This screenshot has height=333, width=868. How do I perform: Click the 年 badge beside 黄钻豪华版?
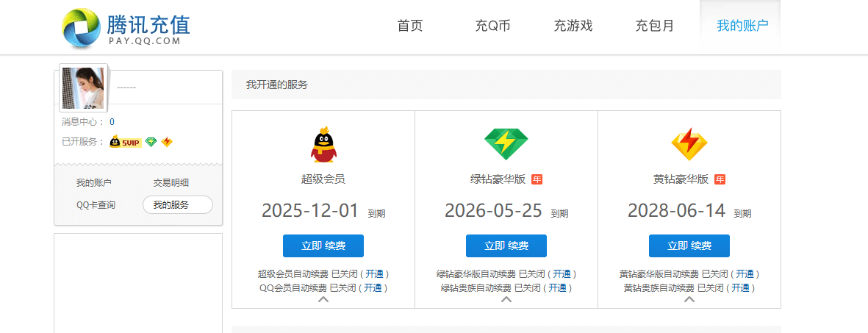click(720, 179)
